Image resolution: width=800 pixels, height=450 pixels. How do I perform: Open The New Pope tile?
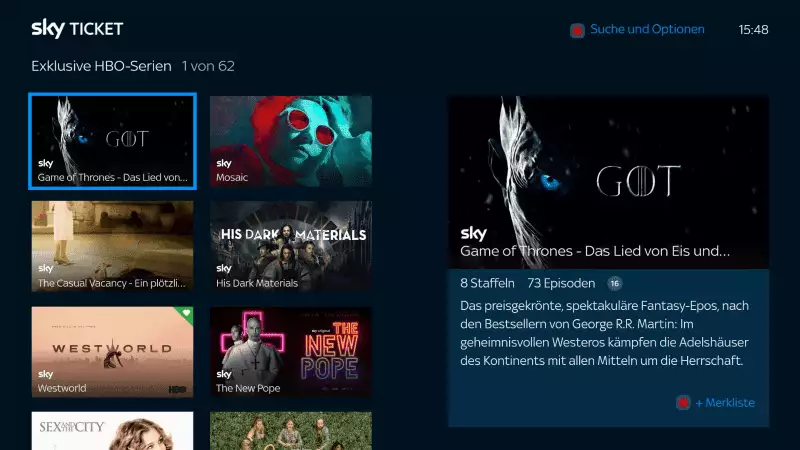point(291,352)
